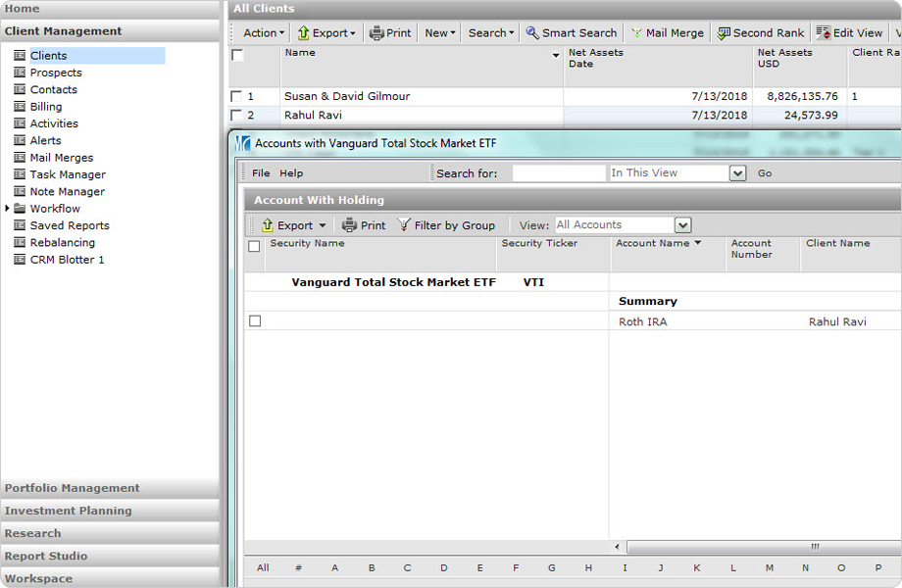Click the Print icon in Account With Holding
The height and width of the screenshot is (588, 902).
pyautogui.click(x=349, y=225)
